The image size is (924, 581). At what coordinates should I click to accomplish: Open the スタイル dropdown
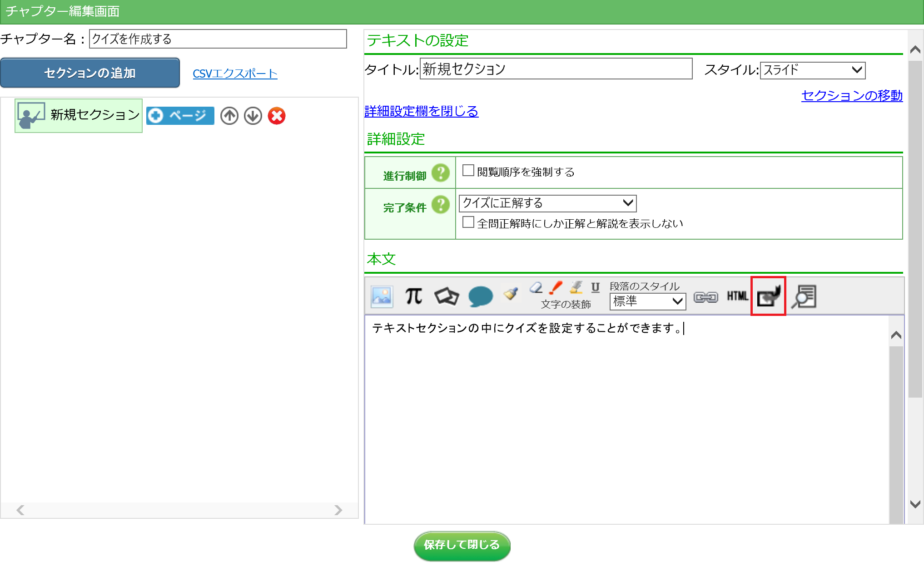[812, 70]
